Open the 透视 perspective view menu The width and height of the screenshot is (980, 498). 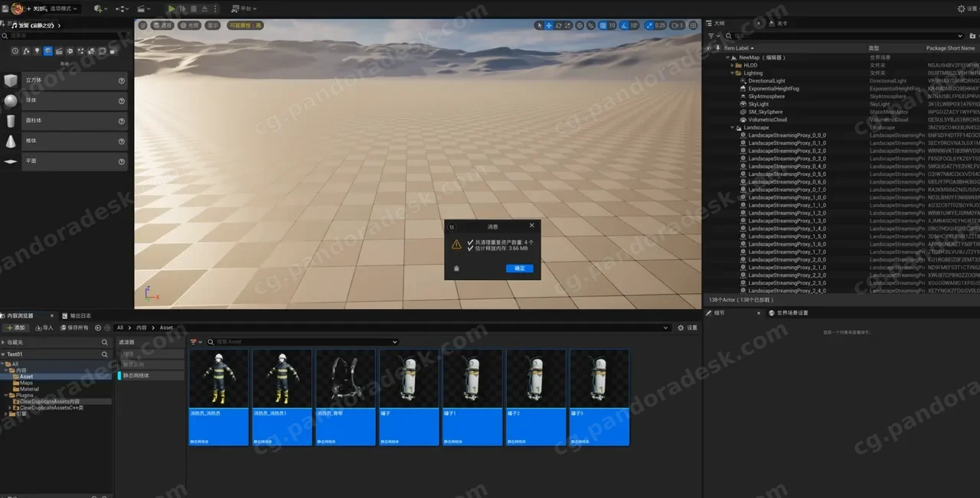coord(164,25)
